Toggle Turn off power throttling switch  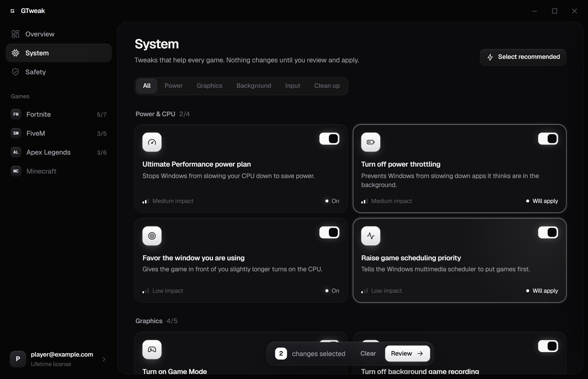548,139
